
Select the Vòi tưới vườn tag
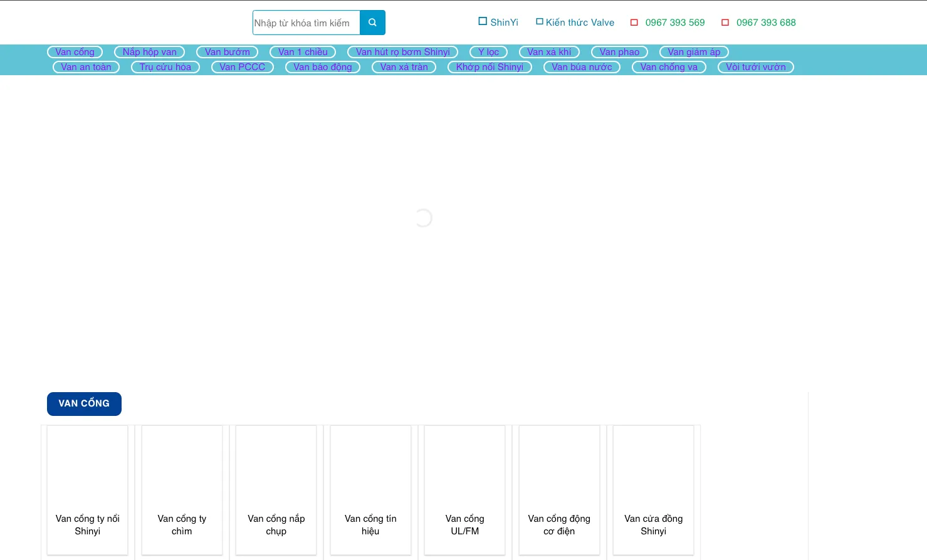[x=755, y=67]
